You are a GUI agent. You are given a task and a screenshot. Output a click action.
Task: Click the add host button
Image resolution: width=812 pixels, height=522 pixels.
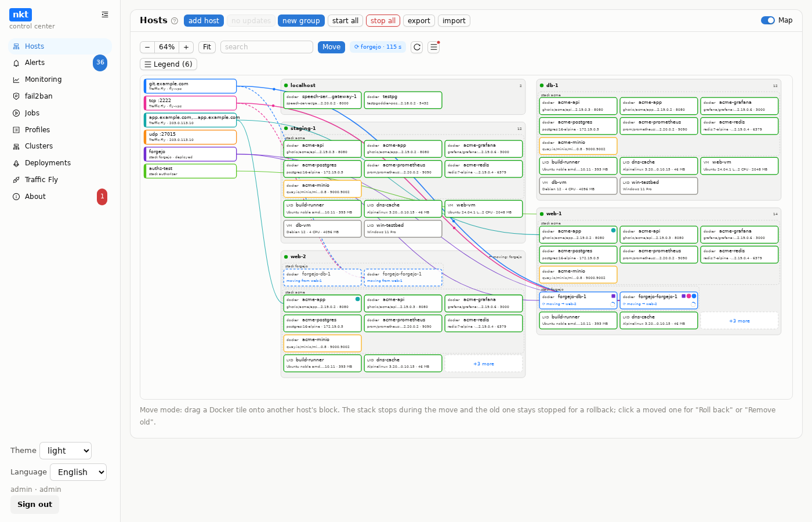click(204, 21)
